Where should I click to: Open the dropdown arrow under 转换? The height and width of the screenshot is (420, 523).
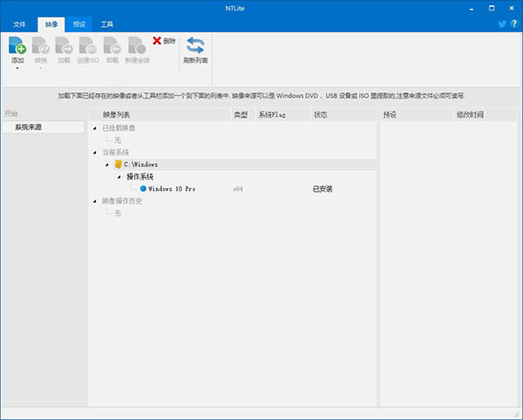click(41, 68)
